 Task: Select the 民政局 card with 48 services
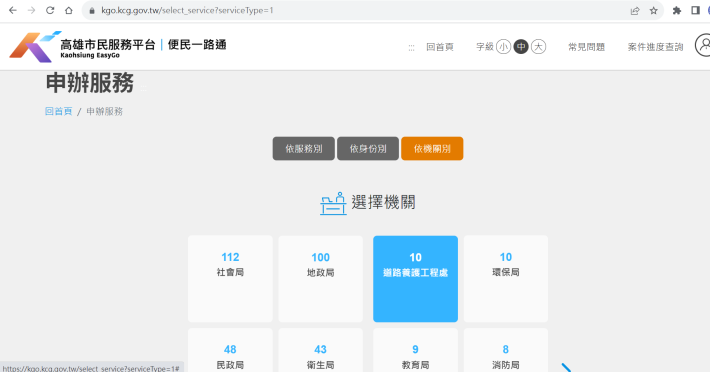pos(230,350)
